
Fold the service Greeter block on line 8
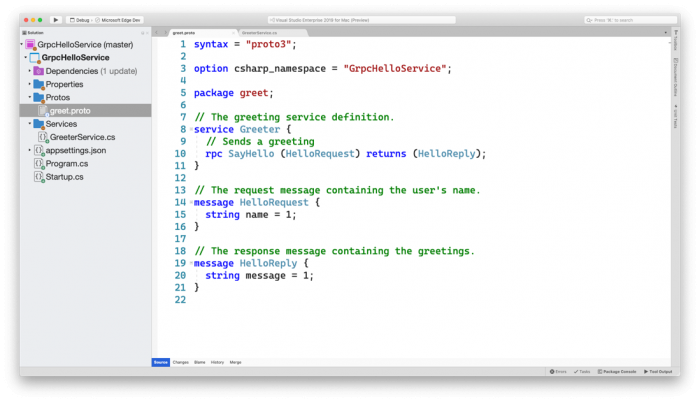point(191,129)
